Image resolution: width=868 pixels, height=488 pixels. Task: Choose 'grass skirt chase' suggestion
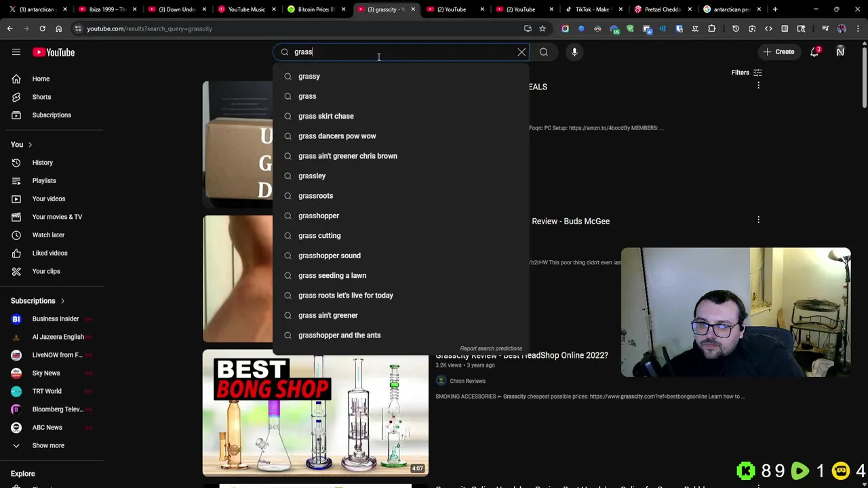pos(401,116)
